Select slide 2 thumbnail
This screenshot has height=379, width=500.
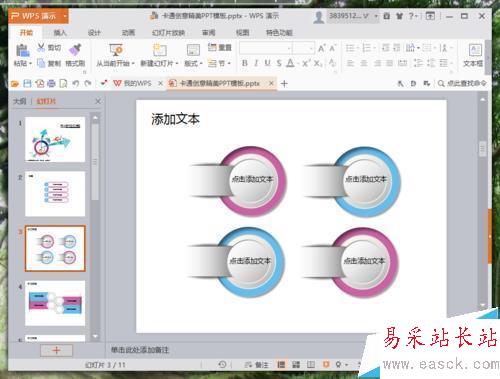pos(55,194)
